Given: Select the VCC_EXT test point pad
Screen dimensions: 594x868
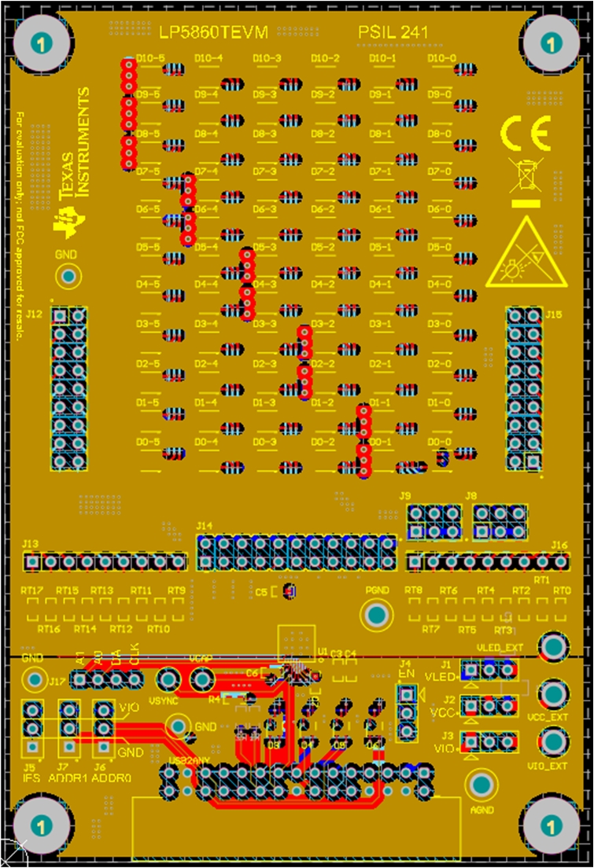Looking at the screenshot, I should click(554, 694).
